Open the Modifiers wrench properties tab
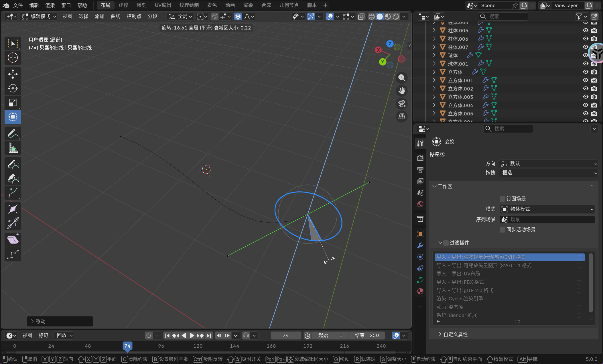This screenshot has width=603, height=364. 420,245
